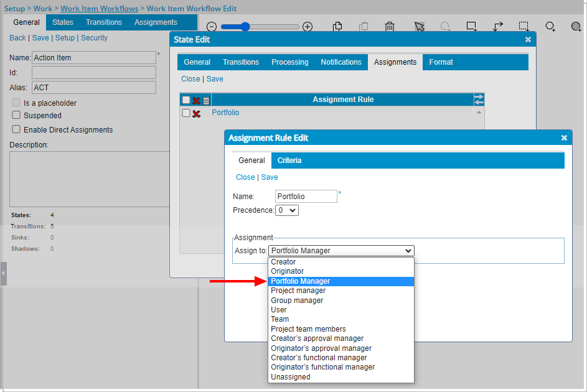Click the copy icon in toolbar

[337, 26]
